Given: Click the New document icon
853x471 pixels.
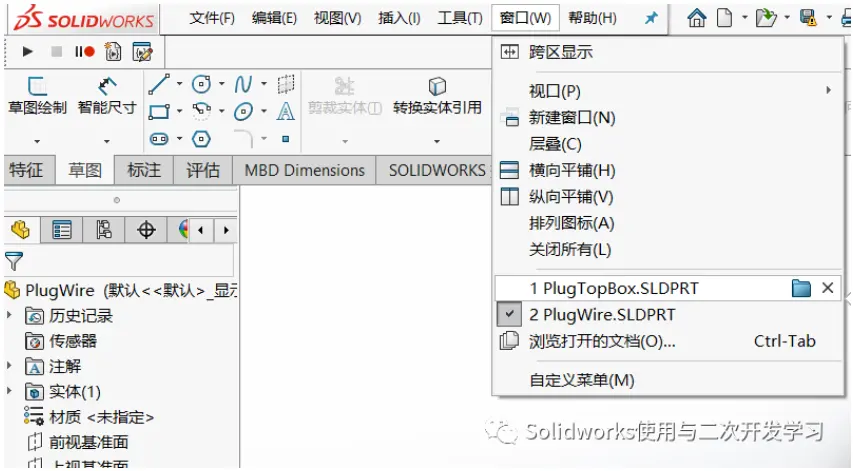Looking at the screenshot, I should click(724, 18).
